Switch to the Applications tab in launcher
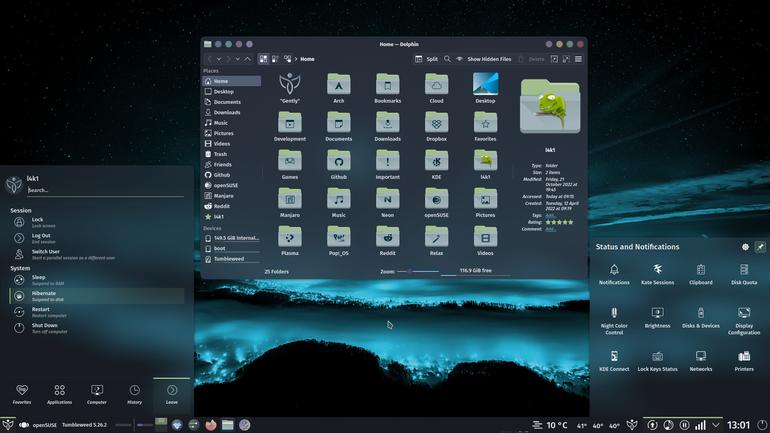This screenshot has height=433, width=770. pos(59,394)
